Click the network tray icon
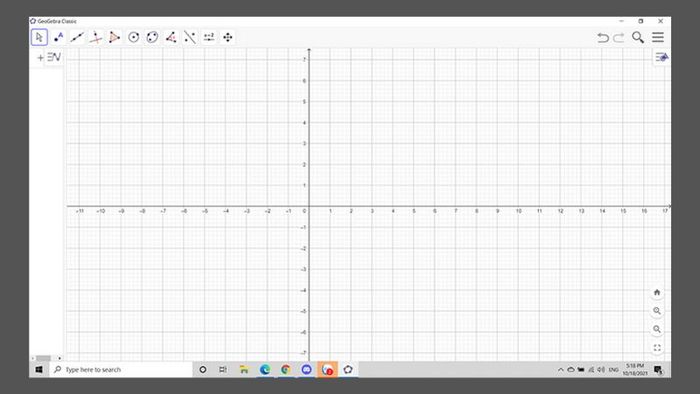 tap(591, 370)
